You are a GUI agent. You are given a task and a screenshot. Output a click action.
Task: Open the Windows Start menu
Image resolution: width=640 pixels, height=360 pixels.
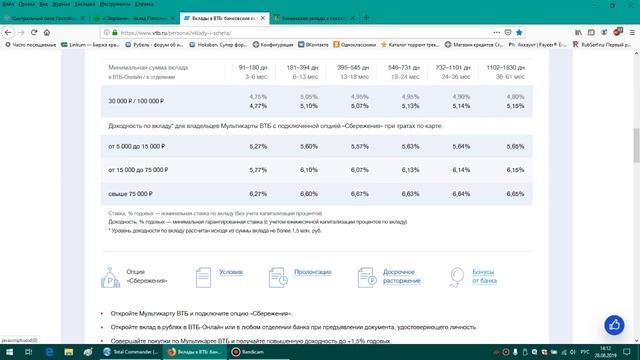tap(9, 352)
